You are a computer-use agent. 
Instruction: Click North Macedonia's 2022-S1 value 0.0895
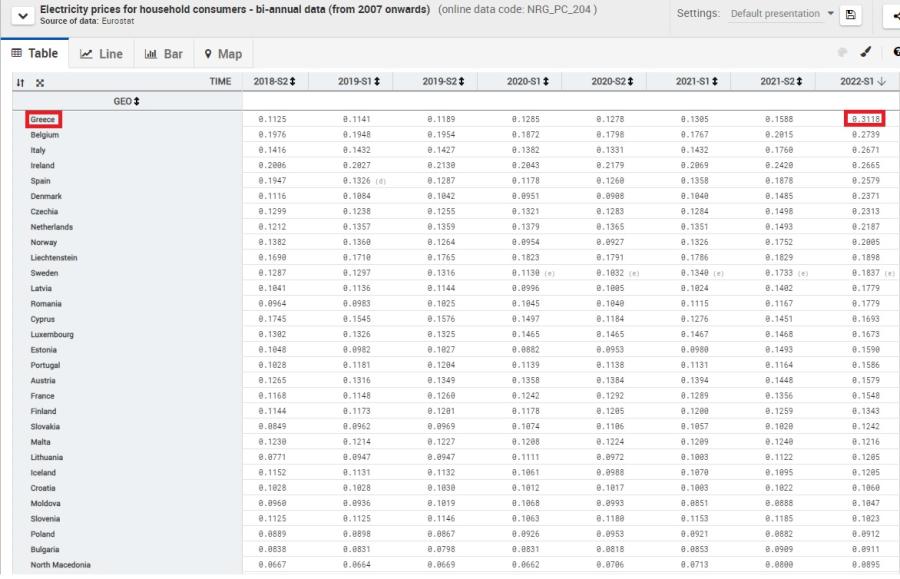[866, 565]
